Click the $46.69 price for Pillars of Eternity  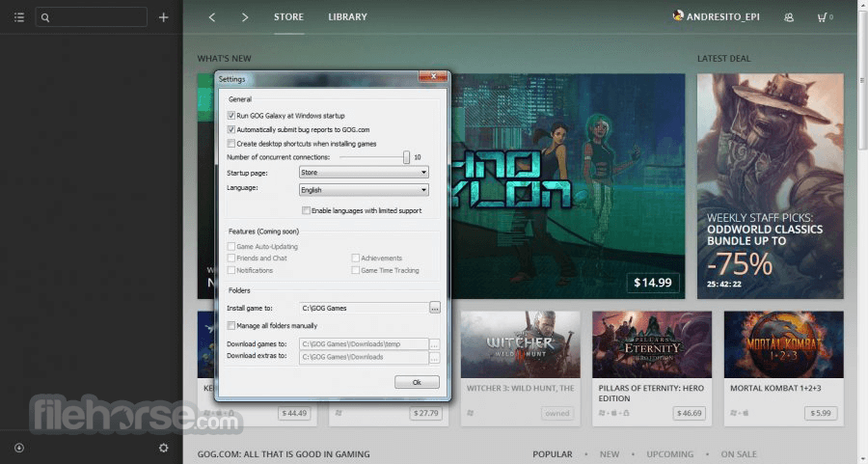[x=690, y=413]
